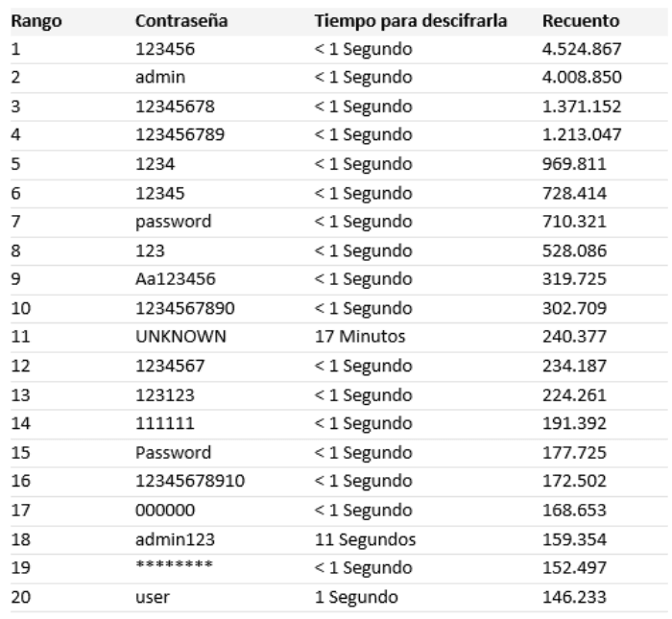The image size is (672, 619).
Task: Select the admin password cell
Action: point(156,76)
